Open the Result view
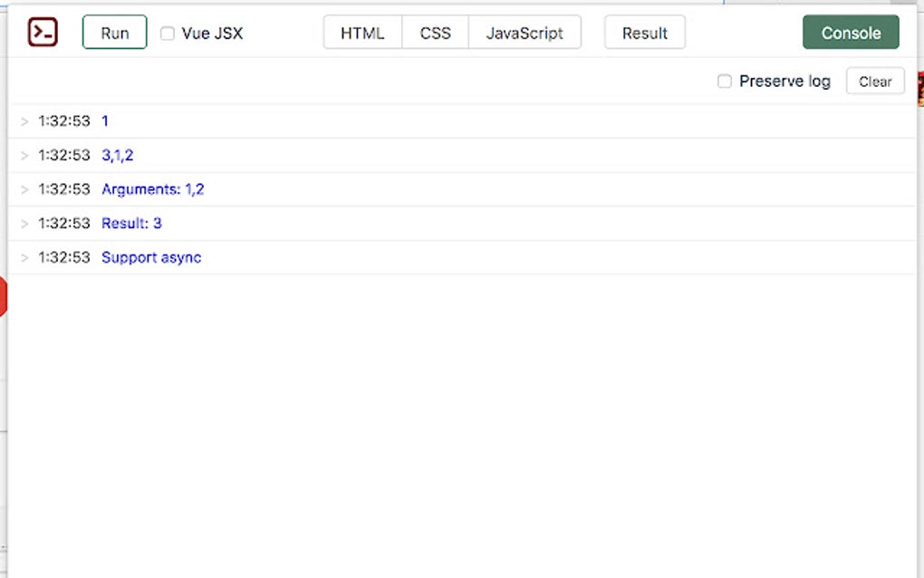 point(644,33)
